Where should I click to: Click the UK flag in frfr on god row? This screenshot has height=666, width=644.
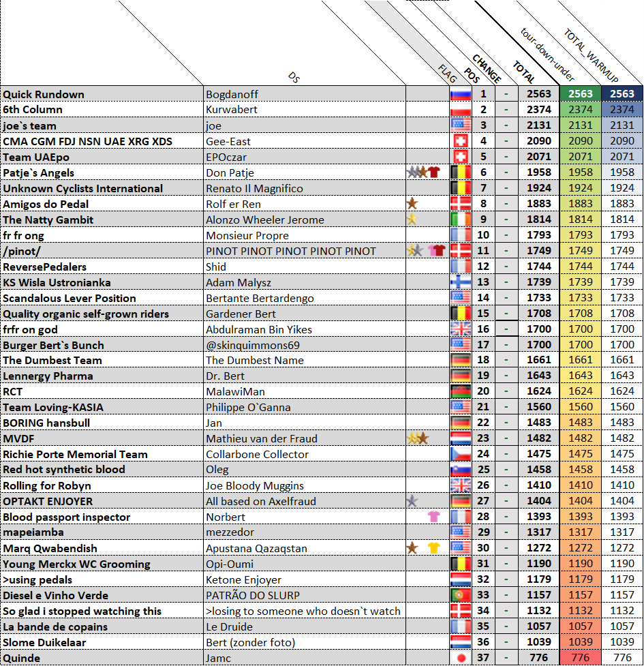point(461,329)
